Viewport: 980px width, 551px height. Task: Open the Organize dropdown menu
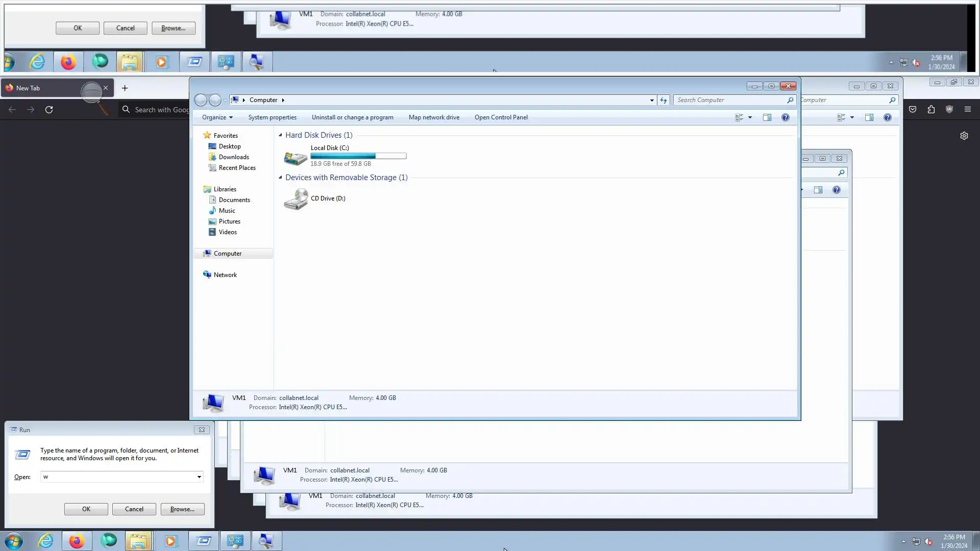click(217, 117)
